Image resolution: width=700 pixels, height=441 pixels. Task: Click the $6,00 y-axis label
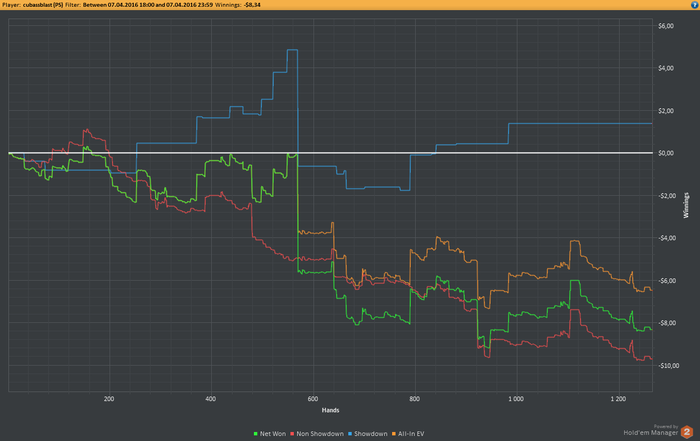(x=666, y=26)
